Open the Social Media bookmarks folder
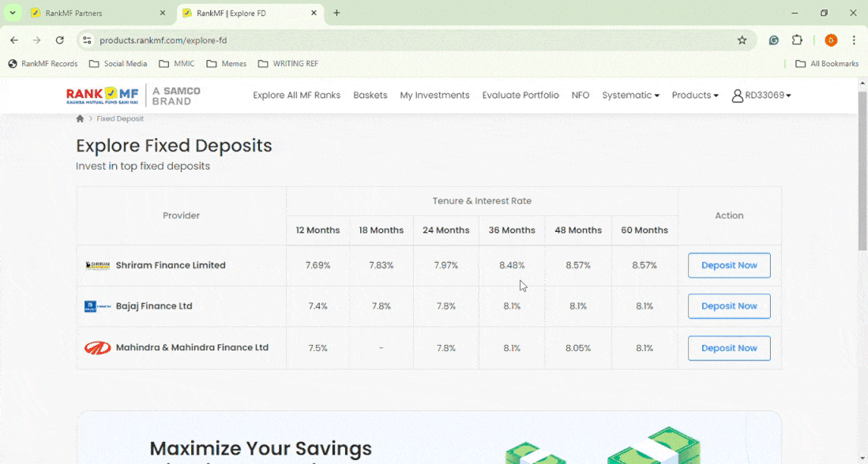 (118, 64)
